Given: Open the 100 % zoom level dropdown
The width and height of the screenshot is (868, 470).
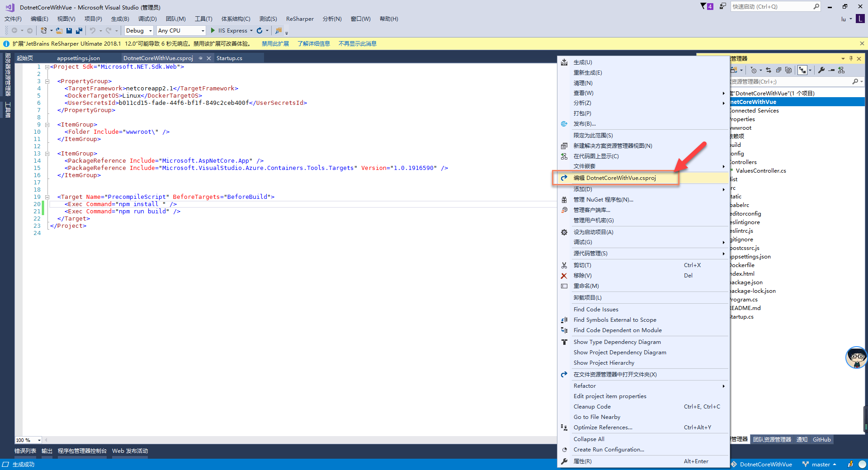Looking at the screenshot, I should click(x=39, y=440).
